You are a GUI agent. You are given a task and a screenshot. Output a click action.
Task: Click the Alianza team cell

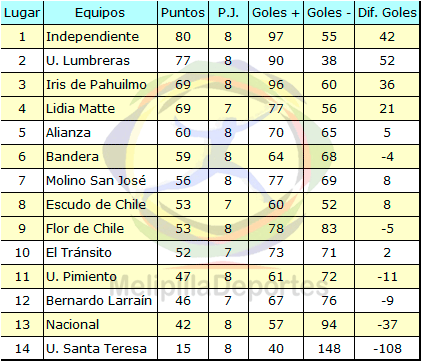click(x=100, y=133)
